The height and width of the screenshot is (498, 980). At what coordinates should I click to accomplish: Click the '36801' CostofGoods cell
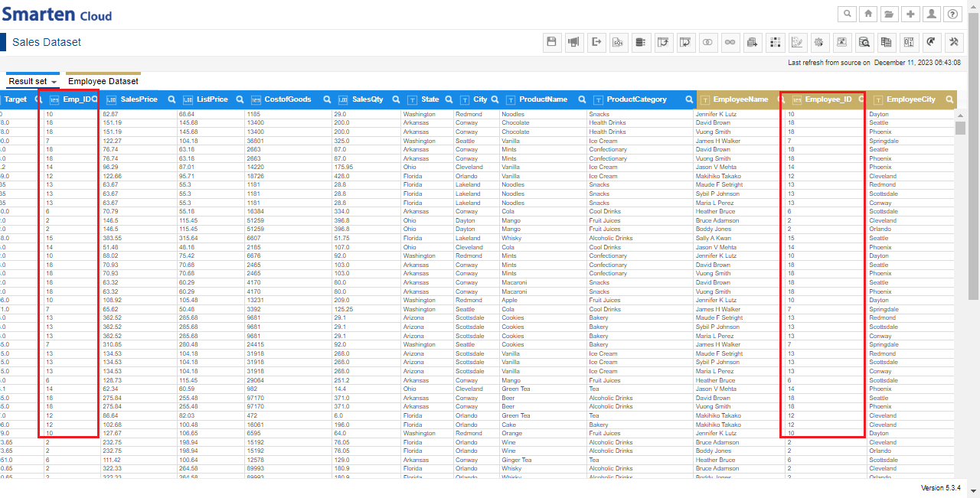click(x=255, y=141)
